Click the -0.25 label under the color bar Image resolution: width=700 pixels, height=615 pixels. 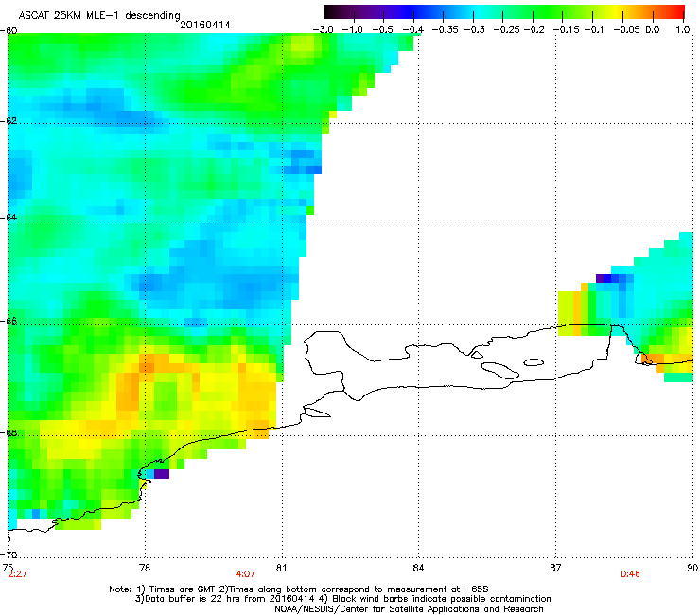[x=506, y=30]
